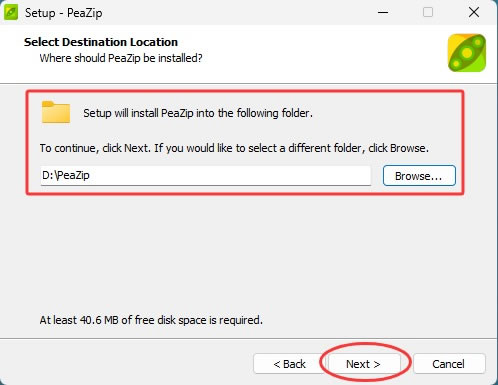
Task: Click 'Where should PeaZip be installed?' text
Action: [121, 58]
